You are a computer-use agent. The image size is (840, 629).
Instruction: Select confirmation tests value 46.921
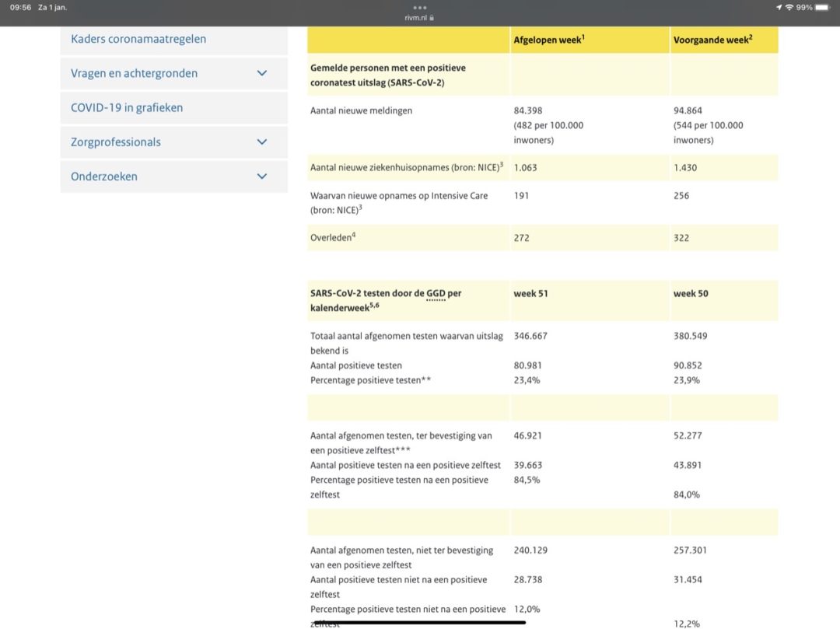[527, 435]
